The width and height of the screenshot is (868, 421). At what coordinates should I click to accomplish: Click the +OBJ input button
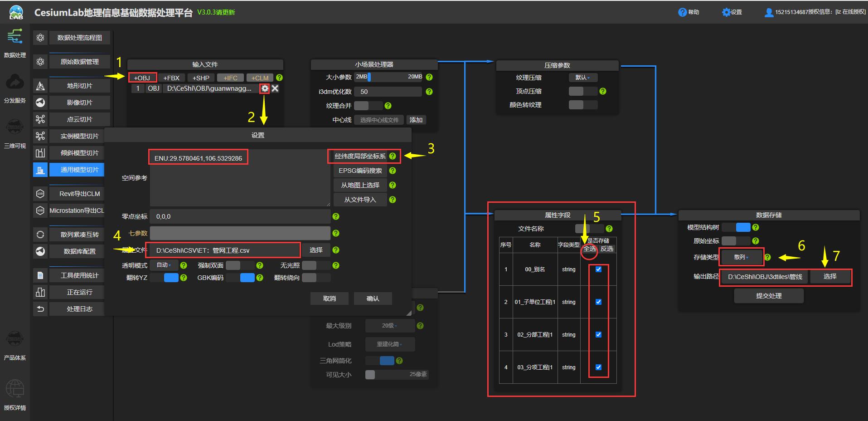(x=142, y=78)
